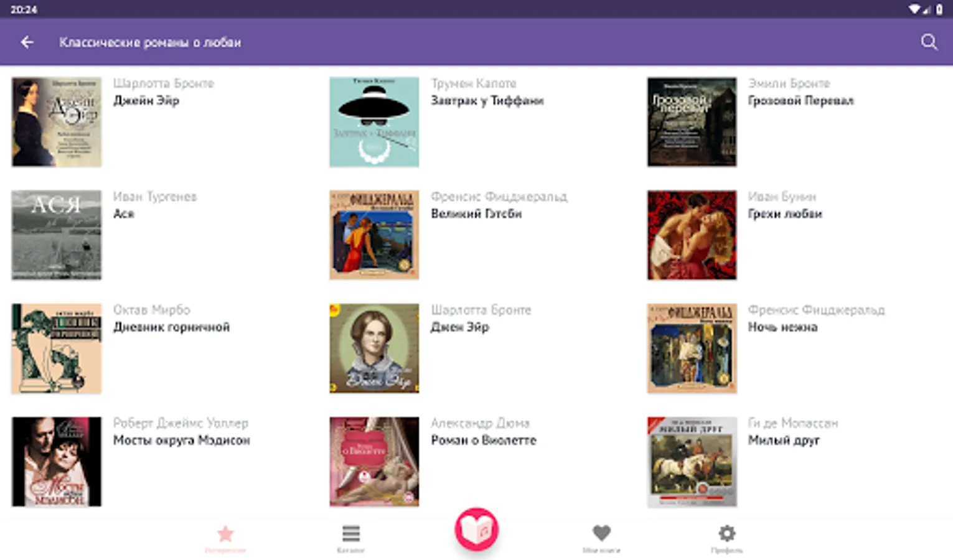The width and height of the screenshot is (953, 560).
Task: Open Ночь нежна book cover
Action: click(x=692, y=348)
